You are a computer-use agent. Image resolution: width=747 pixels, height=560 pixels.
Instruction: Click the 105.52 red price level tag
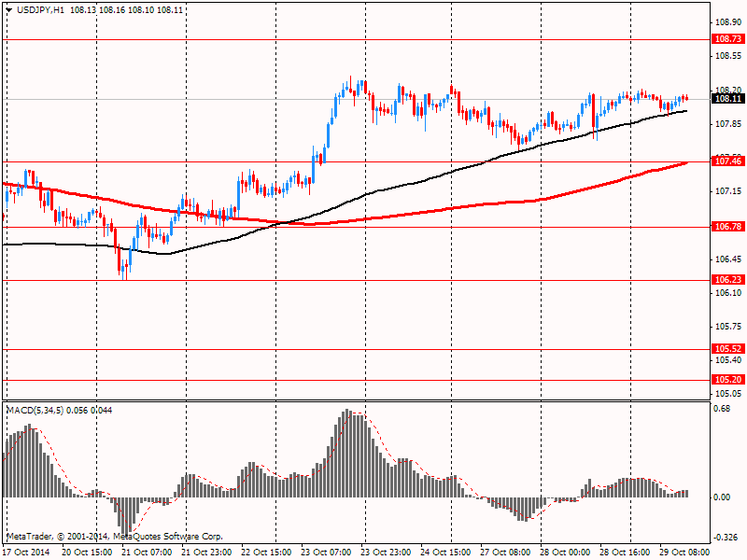(x=727, y=349)
